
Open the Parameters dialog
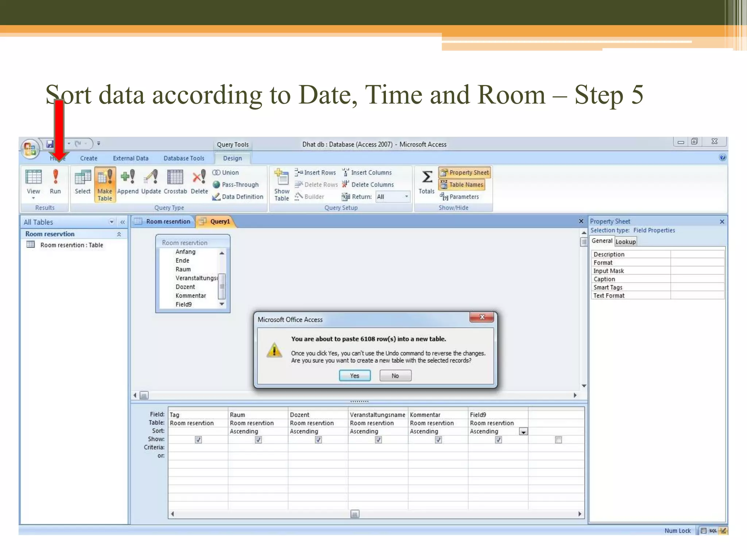(459, 197)
